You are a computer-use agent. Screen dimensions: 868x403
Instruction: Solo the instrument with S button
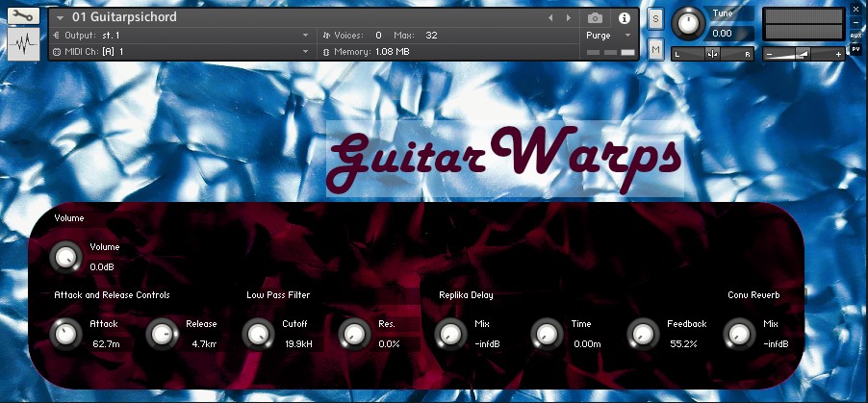(x=655, y=19)
